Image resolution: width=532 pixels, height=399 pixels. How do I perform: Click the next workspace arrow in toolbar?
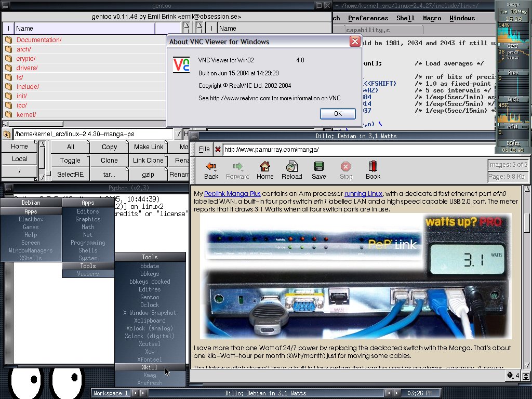click(144, 393)
